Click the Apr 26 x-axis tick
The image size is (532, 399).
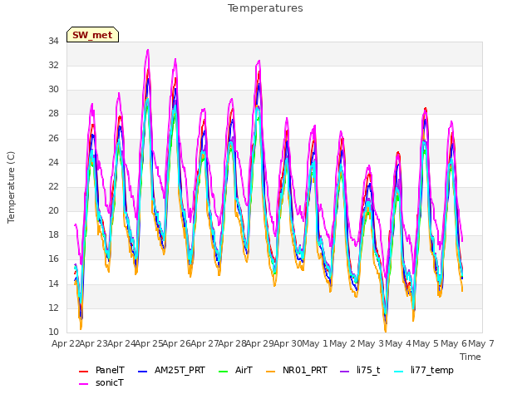coord(176,343)
